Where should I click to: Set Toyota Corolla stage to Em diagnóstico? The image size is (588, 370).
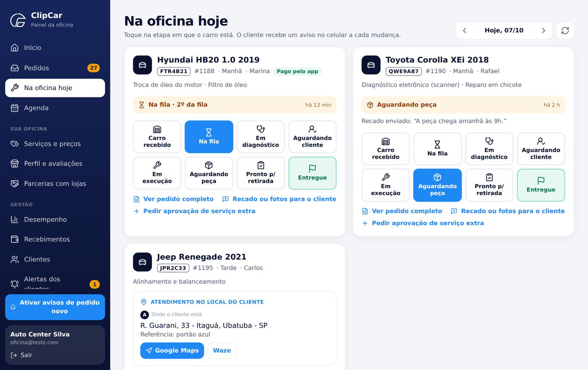coord(489,149)
